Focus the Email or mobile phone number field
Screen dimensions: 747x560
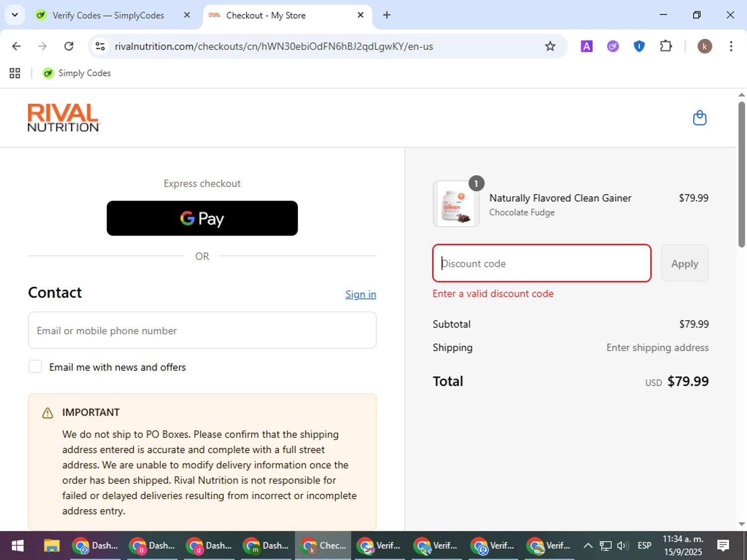(x=202, y=331)
